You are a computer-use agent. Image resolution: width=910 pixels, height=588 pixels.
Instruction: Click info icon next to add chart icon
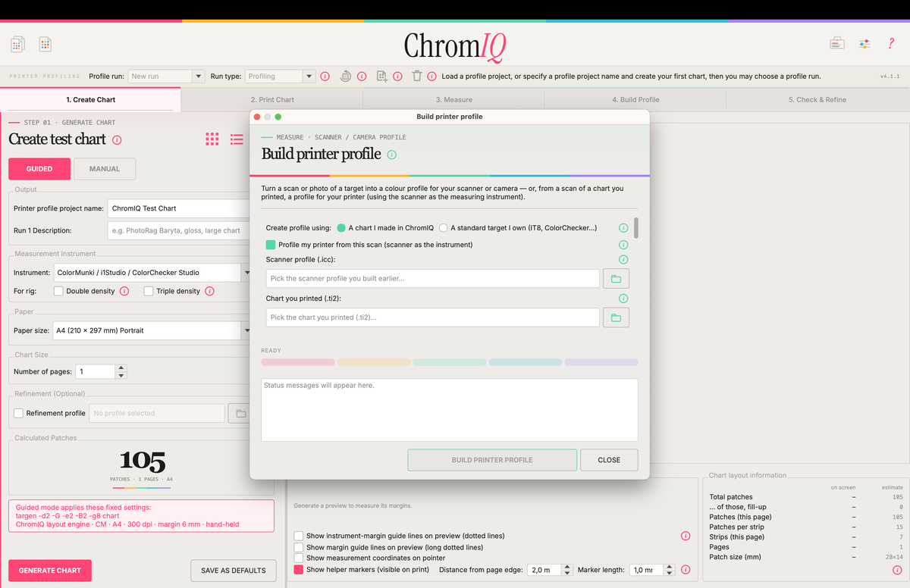pos(397,77)
